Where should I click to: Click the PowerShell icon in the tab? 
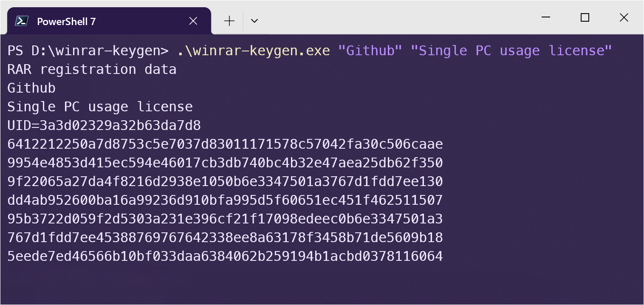[x=22, y=21]
